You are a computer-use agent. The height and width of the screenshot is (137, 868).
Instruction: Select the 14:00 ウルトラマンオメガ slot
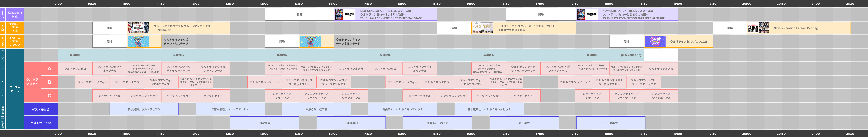click(351, 68)
